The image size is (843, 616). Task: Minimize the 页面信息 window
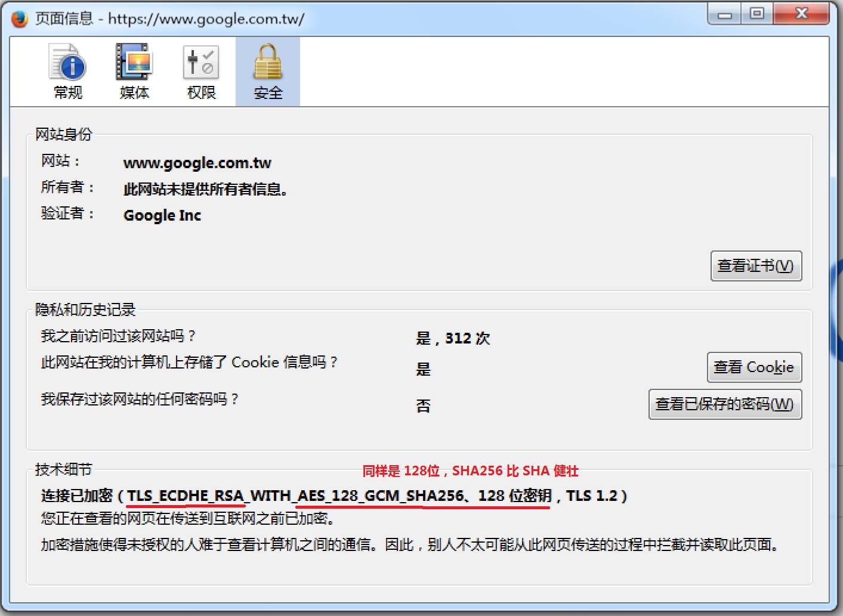(x=724, y=14)
